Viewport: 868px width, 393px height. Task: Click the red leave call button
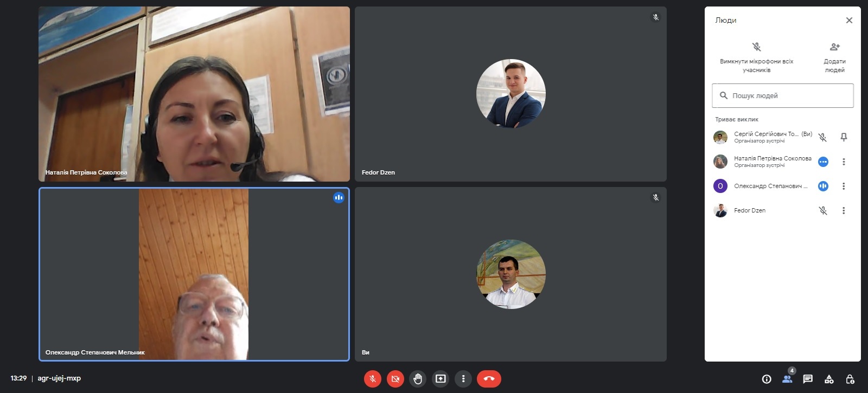(x=489, y=379)
